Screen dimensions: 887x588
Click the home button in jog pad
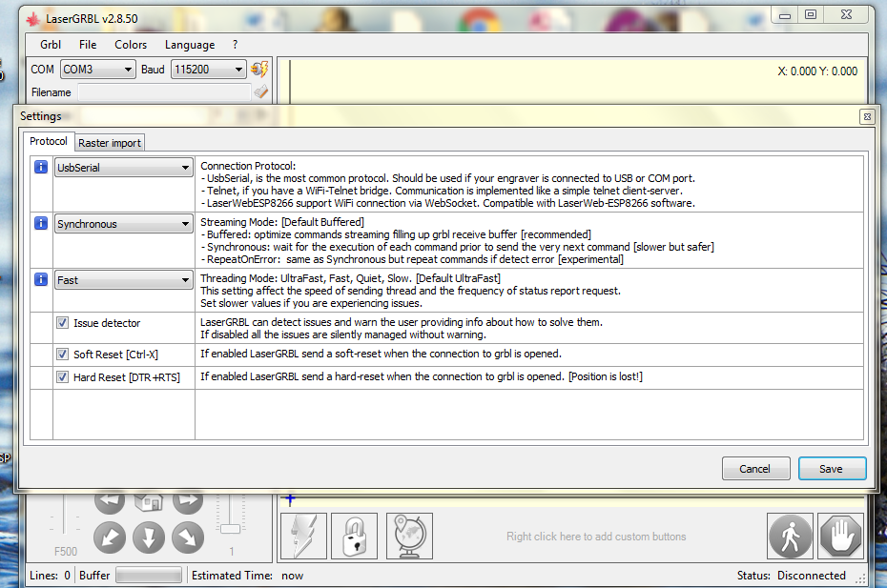(x=149, y=501)
